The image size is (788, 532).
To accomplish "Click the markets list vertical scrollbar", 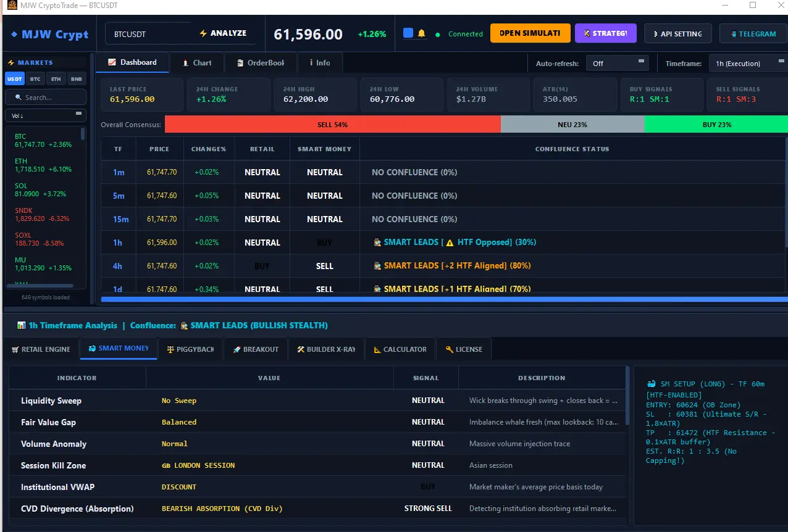I will coord(83,135).
